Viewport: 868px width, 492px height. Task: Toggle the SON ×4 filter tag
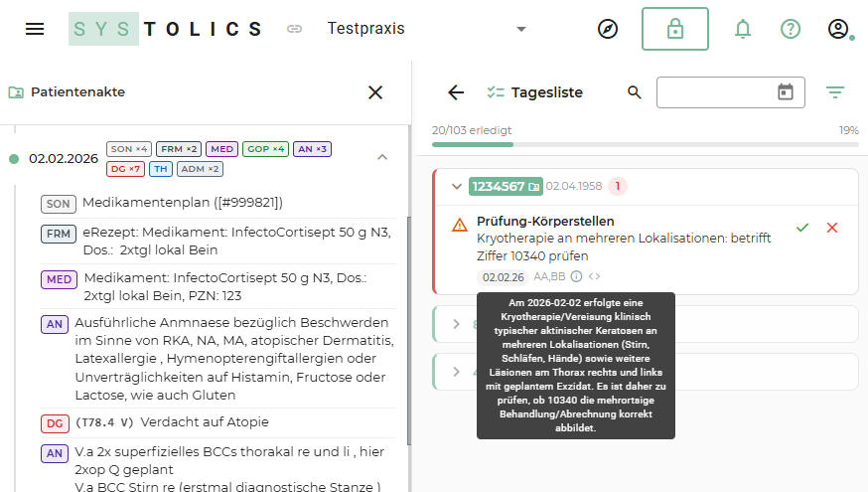(x=129, y=149)
